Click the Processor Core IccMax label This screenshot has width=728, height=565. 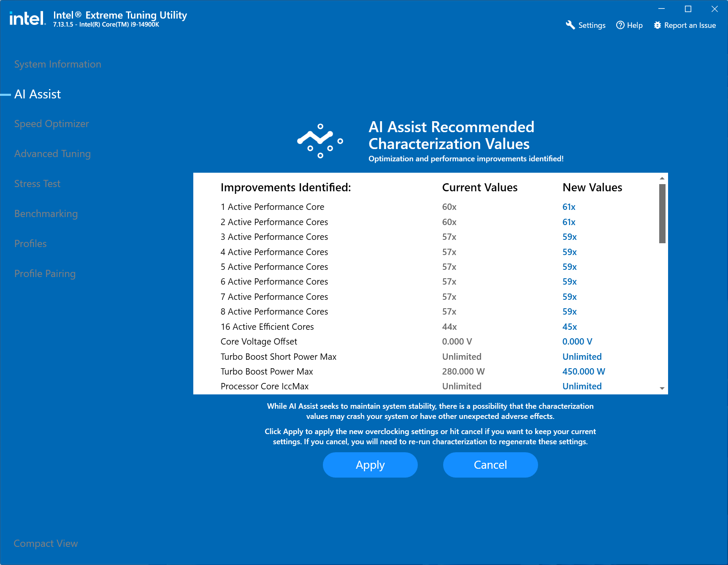pyautogui.click(x=265, y=386)
